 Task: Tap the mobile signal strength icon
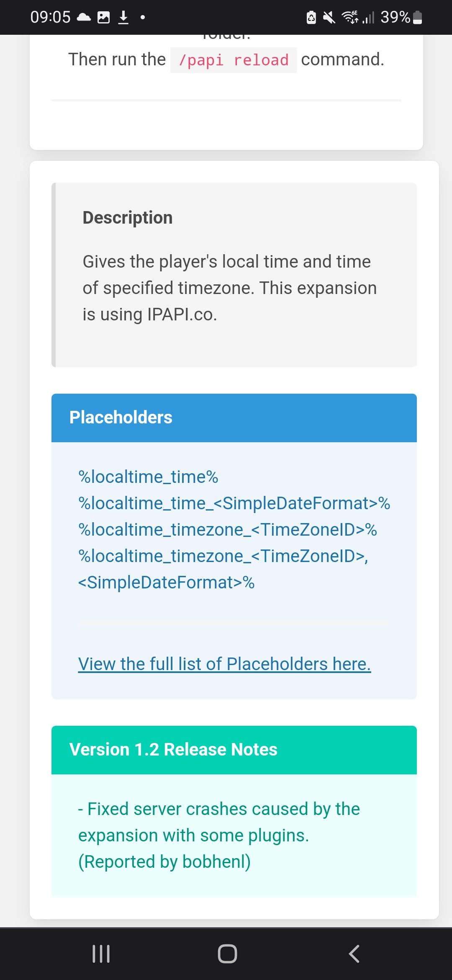[x=368, y=17]
